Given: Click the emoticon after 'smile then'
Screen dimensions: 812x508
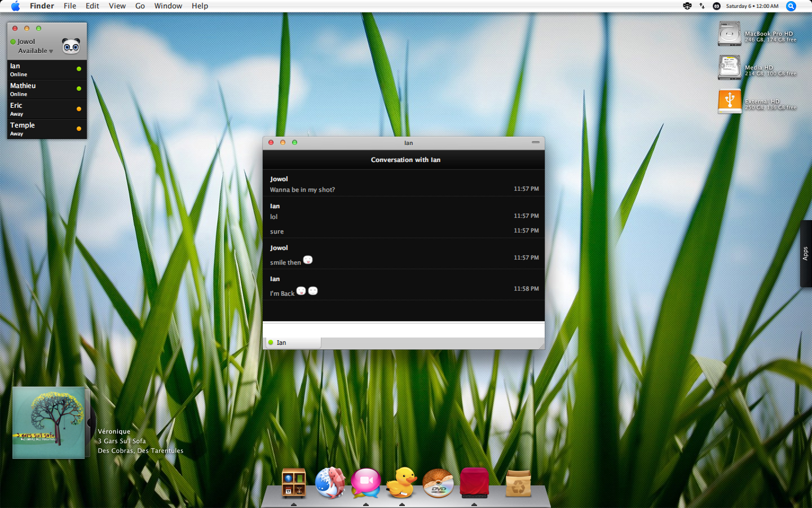Looking at the screenshot, I should pos(308,260).
